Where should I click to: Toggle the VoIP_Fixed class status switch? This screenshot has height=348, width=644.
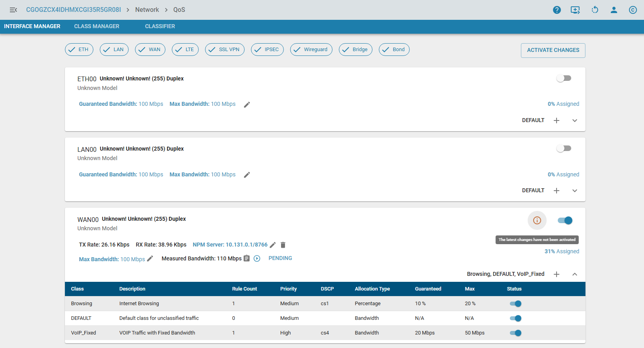[515, 333]
